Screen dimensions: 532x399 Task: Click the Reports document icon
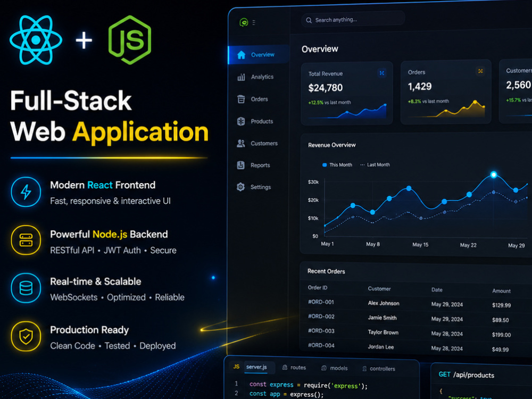coord(241,165)
